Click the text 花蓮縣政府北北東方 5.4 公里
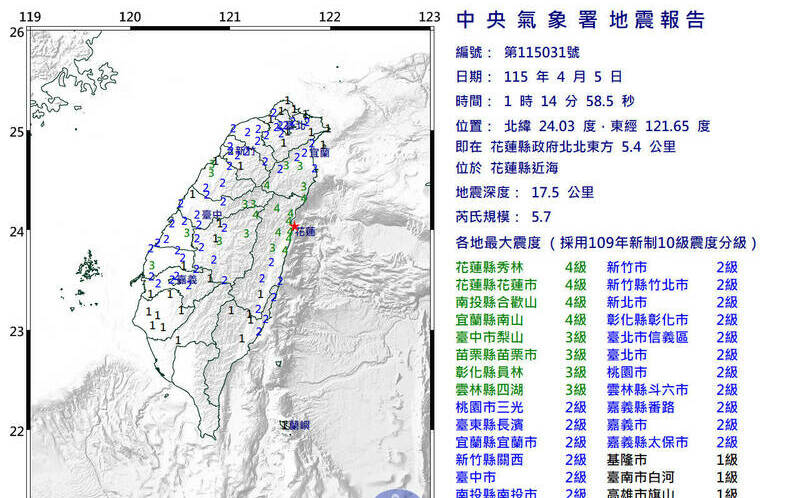 coord(583,147)
